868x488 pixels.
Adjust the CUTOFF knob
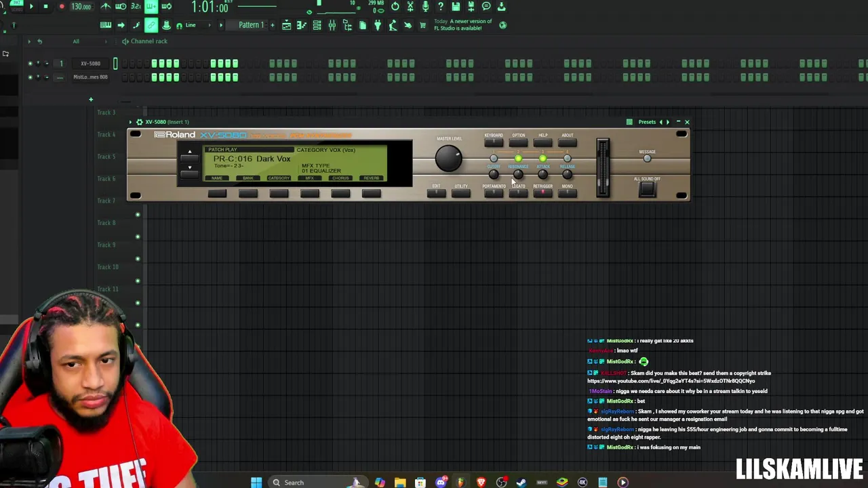pyautogui.click(x=494, y=175)
